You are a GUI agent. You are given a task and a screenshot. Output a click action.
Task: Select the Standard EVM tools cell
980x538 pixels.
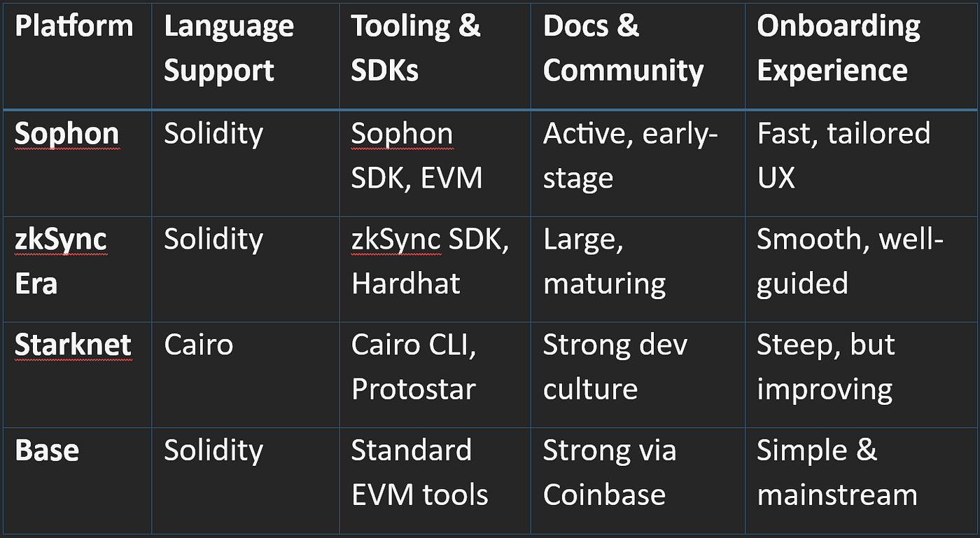(435, 481)
